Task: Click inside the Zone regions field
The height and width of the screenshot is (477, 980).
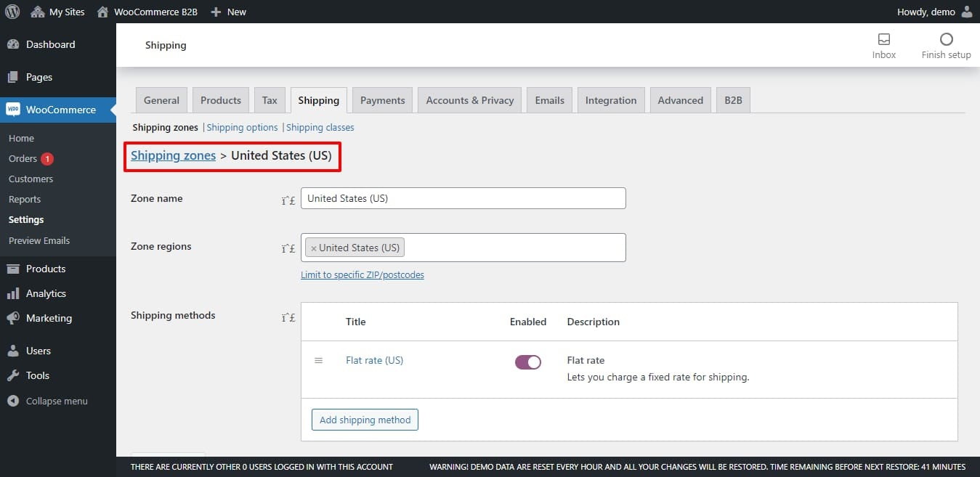Action: (463, 248)
